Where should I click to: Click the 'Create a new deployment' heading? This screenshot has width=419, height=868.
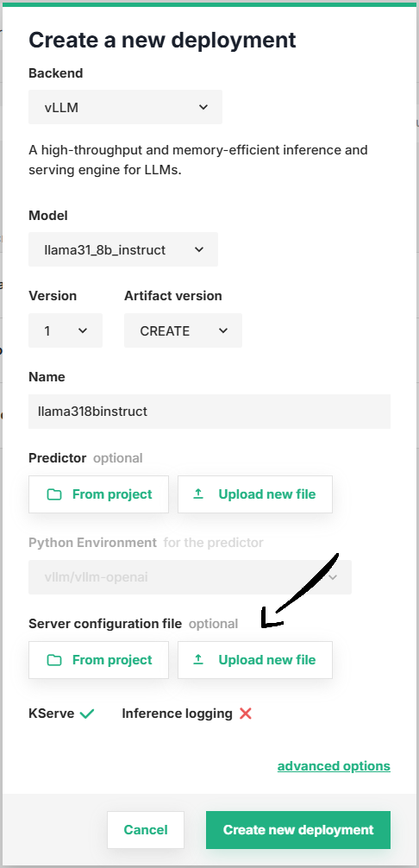[163, 40]
